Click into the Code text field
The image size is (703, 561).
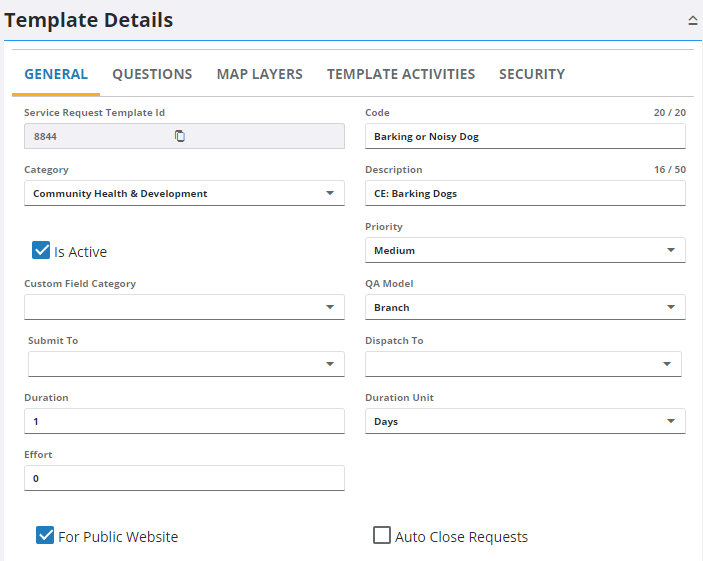click(525, 136)
